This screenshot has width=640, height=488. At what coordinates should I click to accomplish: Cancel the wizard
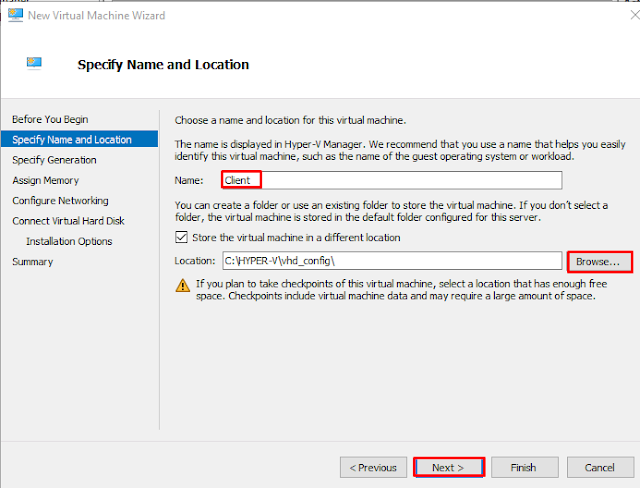[x=600, y=467]
